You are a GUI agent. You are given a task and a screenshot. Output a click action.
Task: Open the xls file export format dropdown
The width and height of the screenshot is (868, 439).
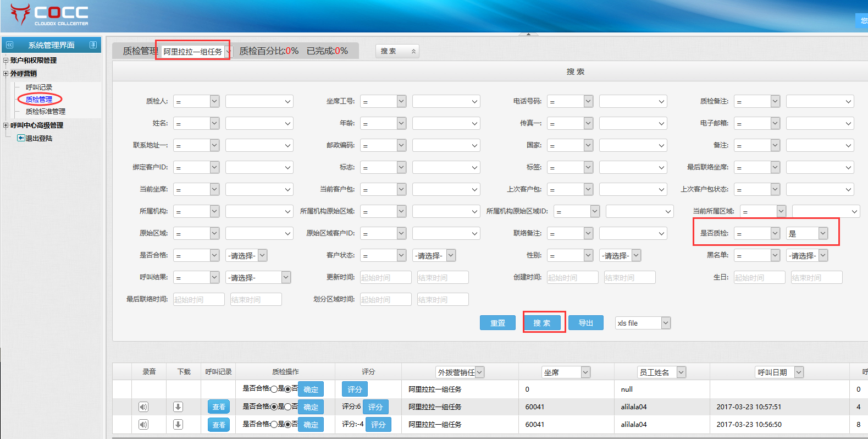pos(643,323)
